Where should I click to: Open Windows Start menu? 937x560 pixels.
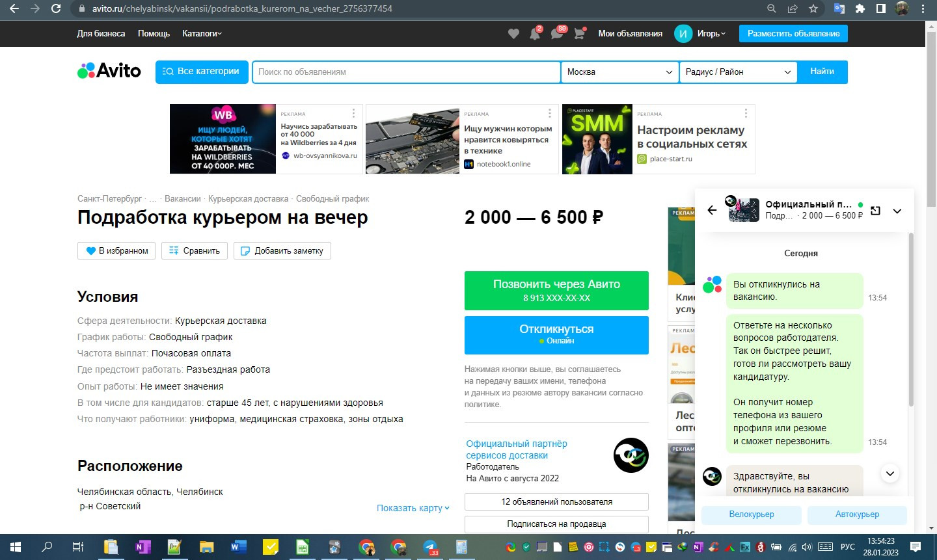[16, 547]
